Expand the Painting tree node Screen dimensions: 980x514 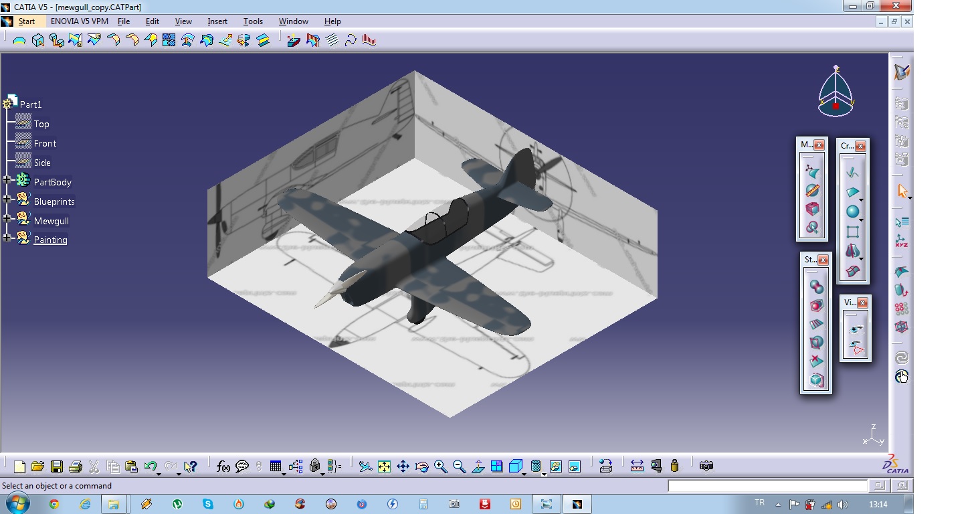pos(7,238)
